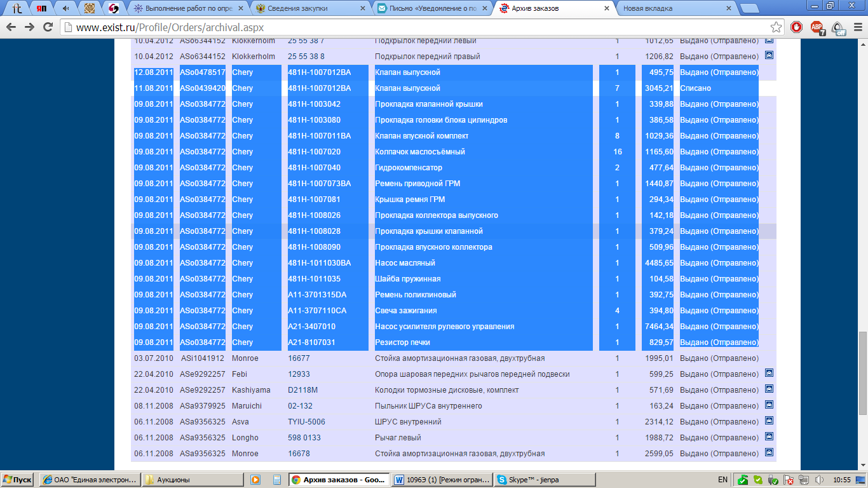
Task: Go back to the previous page
Action: [11, 27]
